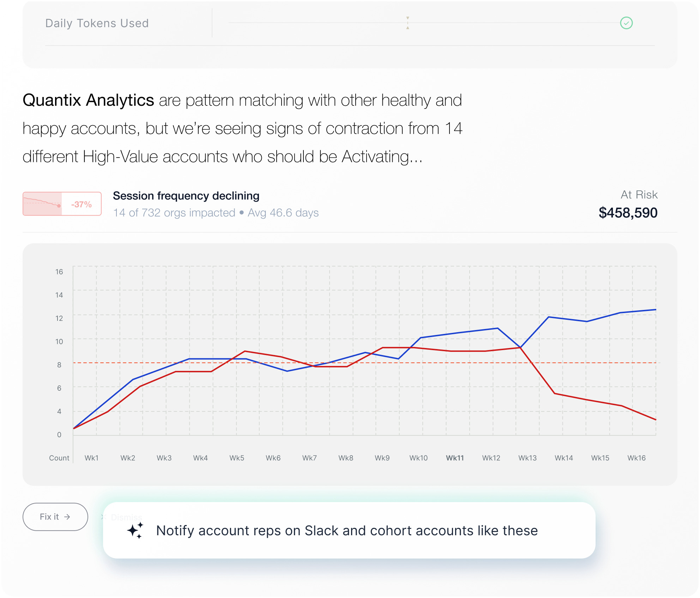
Task: Select the Notify account reps on Slack suggestion
Action: coord(349,530)
